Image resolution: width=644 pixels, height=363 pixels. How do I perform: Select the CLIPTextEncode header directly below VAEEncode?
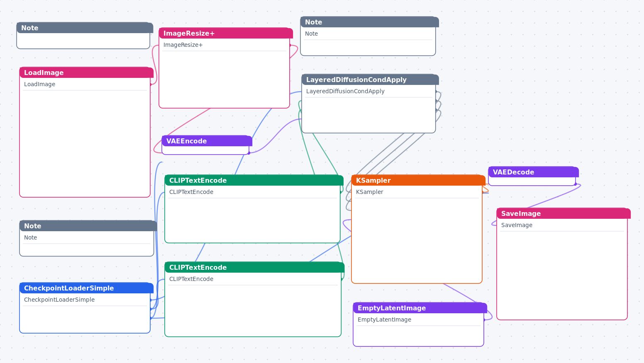pos(254,180)
